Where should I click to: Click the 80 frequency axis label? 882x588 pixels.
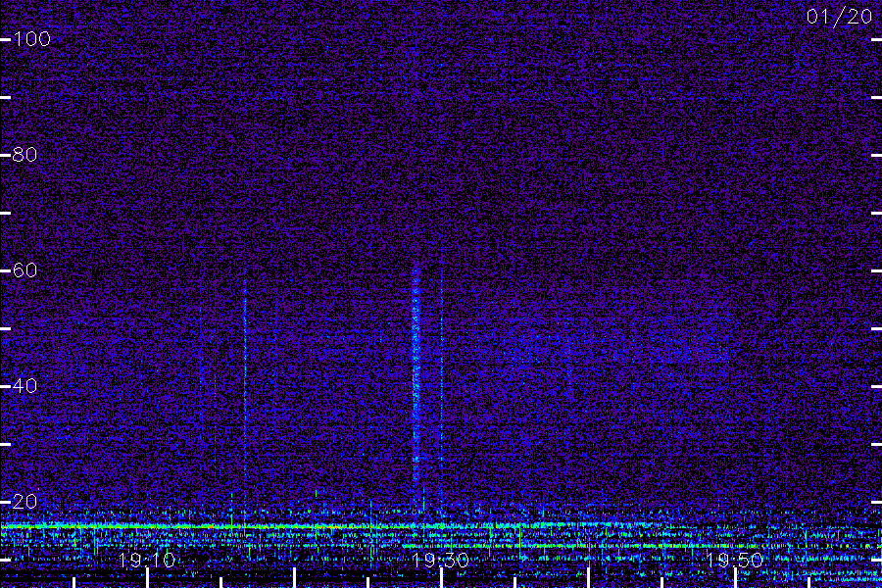click(x=25, y=154)
